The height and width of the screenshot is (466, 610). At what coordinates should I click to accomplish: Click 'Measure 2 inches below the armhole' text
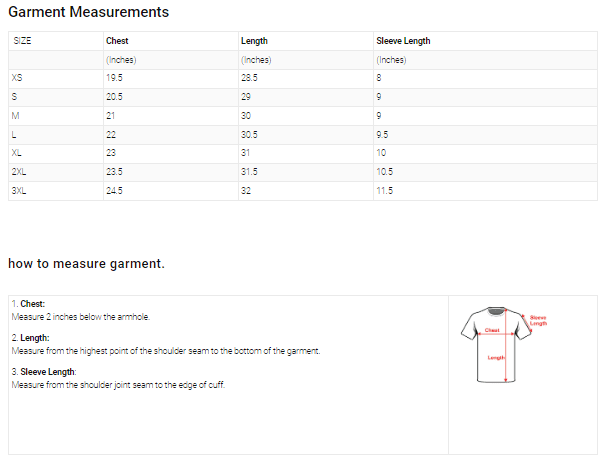80,316
